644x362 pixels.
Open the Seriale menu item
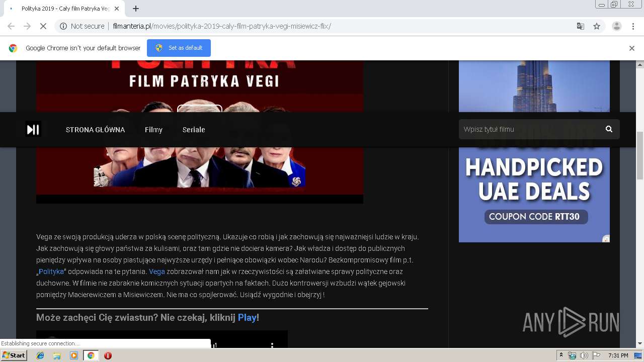[194, 130]
